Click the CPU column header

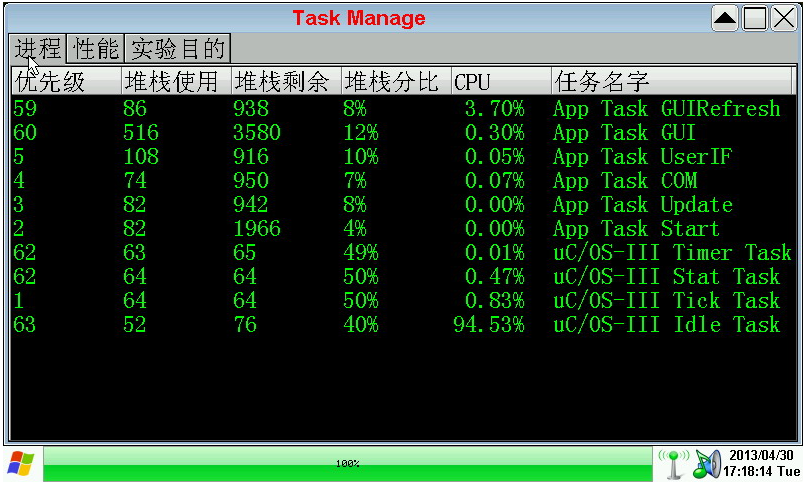click(x=501, y=81)
